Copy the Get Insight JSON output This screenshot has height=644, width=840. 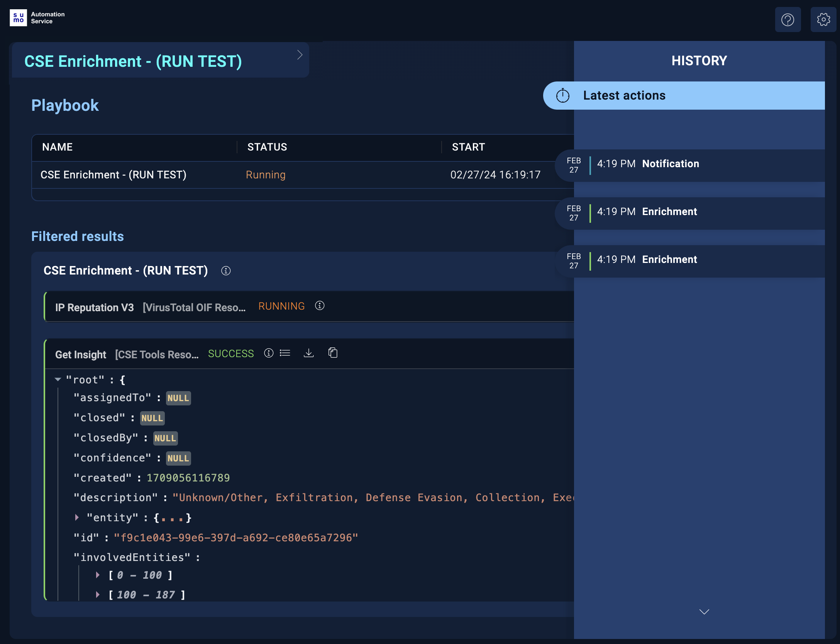332,353
